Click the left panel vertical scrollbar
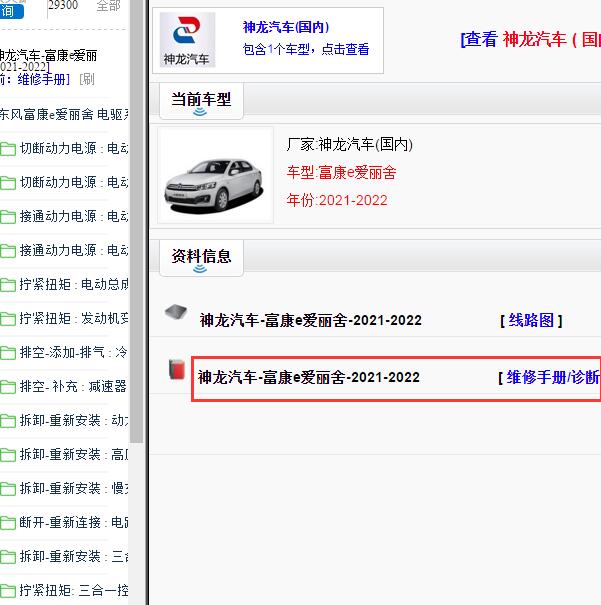Image resolution: width=601 pixels, height=605 pixels. (136, 221)
